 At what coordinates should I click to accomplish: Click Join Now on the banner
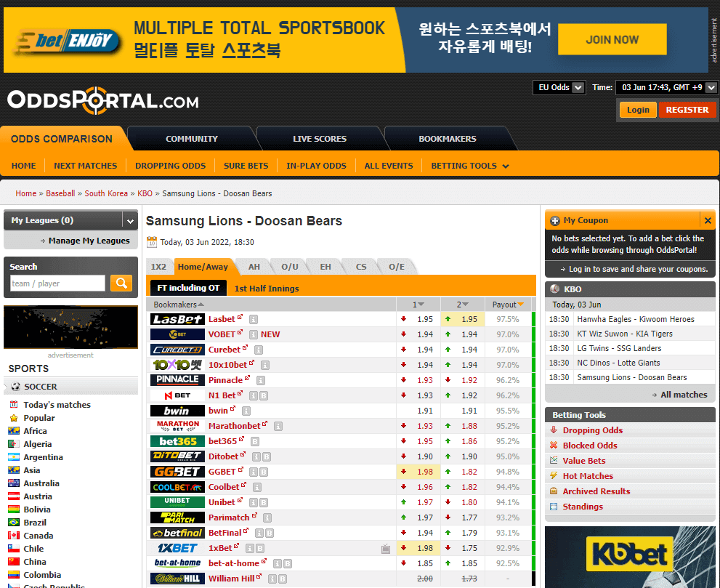(x=612, y=39)
